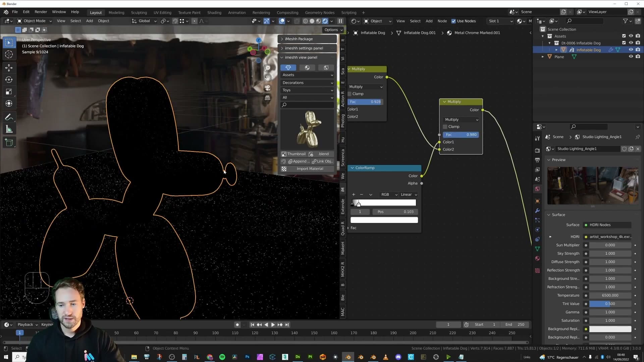Switch orthographic/perspective grid gizmo
This screenshot has height=362, width=644.
267,98
